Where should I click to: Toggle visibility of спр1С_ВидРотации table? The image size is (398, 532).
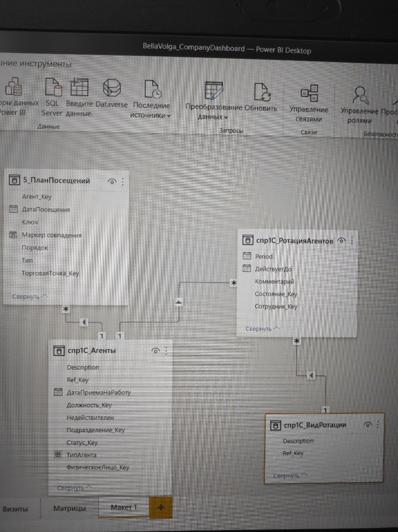tap(368, 425)
